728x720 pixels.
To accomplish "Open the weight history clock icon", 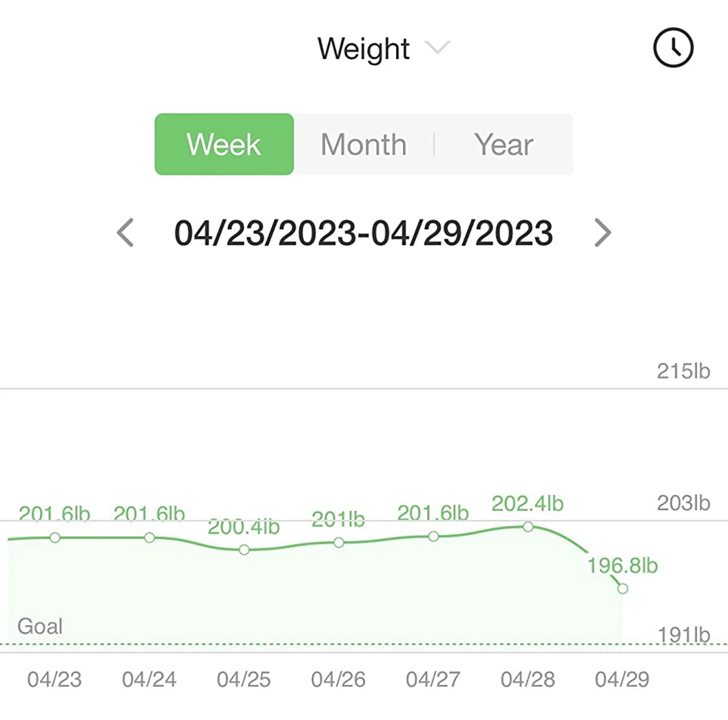I will click(x=673, y=48).
